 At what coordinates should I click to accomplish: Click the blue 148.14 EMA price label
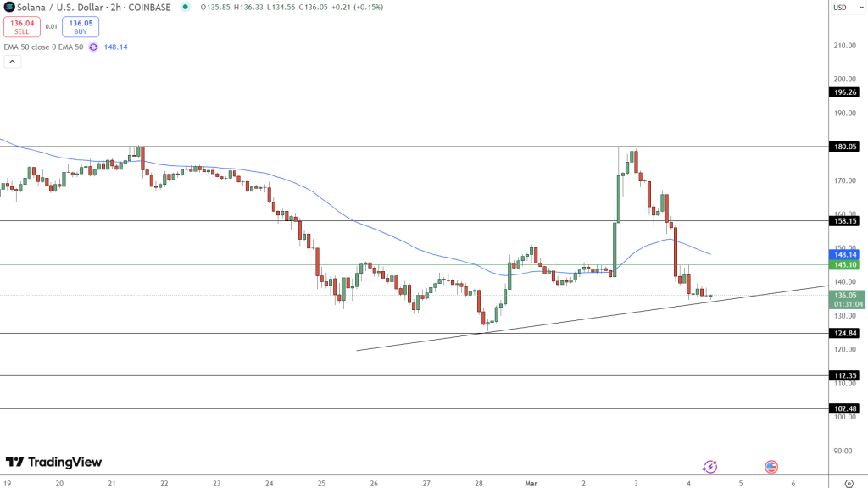(845, 254)
